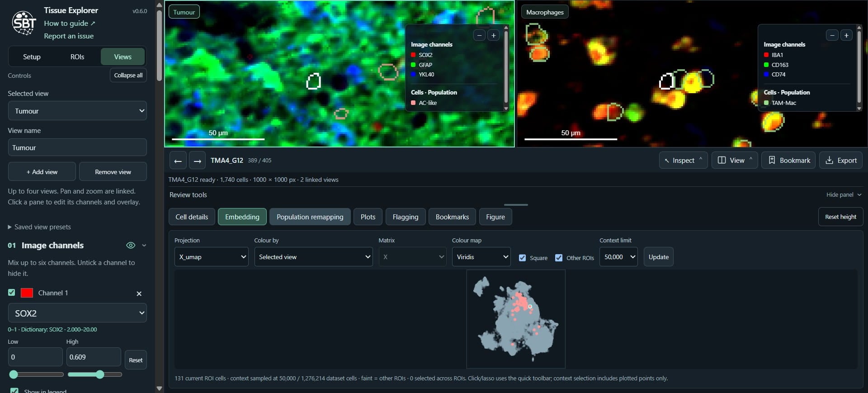Click the Remove view button
This screenshot has height=393, width=868.
click(113, 172)
